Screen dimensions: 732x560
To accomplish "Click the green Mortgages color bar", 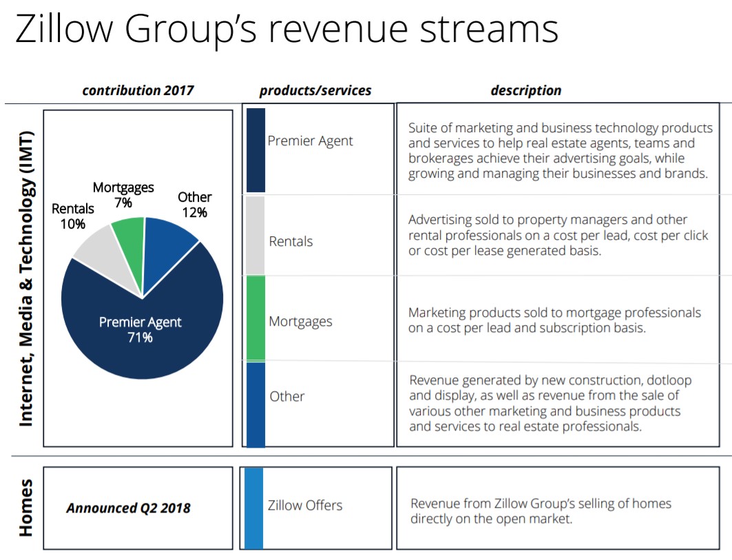I will tap(255, 318).
